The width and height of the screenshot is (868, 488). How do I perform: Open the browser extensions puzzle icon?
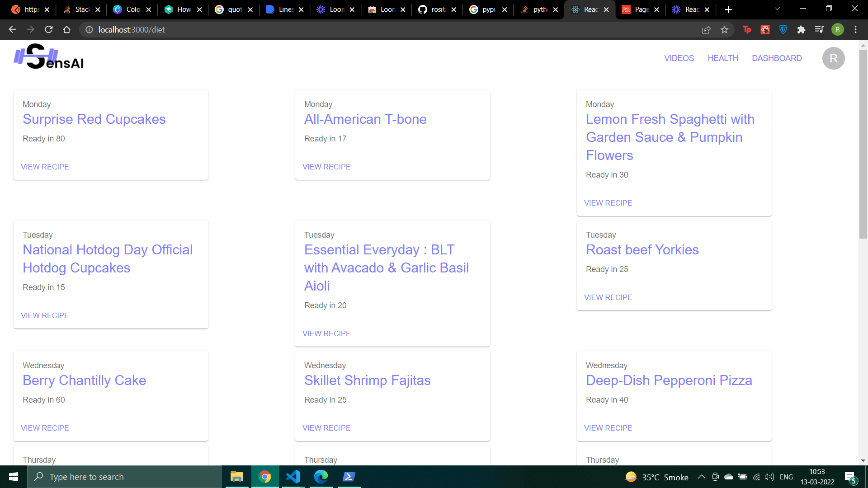click(x=802, y=29)
